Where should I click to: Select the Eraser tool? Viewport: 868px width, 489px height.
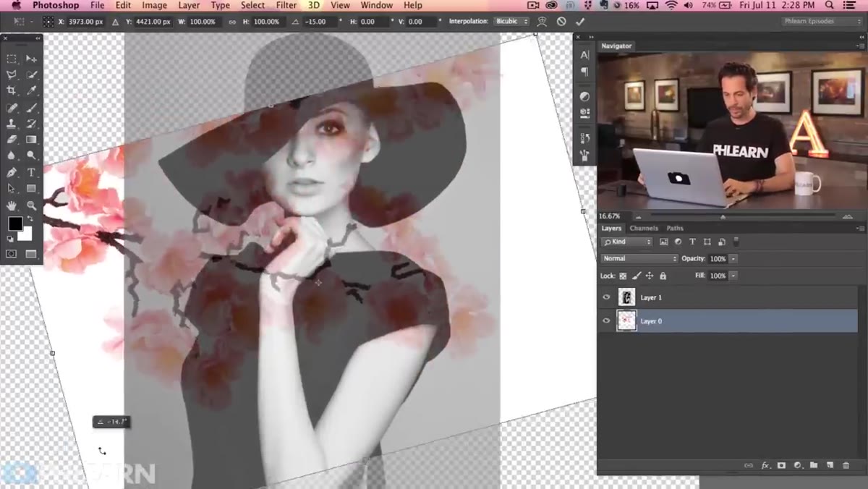(x=12, y=140)
